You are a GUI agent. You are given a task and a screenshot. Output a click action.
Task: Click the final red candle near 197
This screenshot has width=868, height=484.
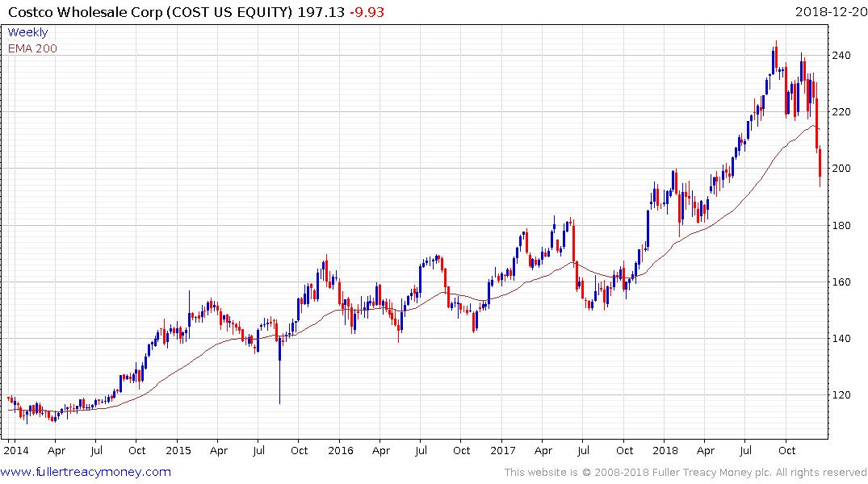[x=820, y=168]
